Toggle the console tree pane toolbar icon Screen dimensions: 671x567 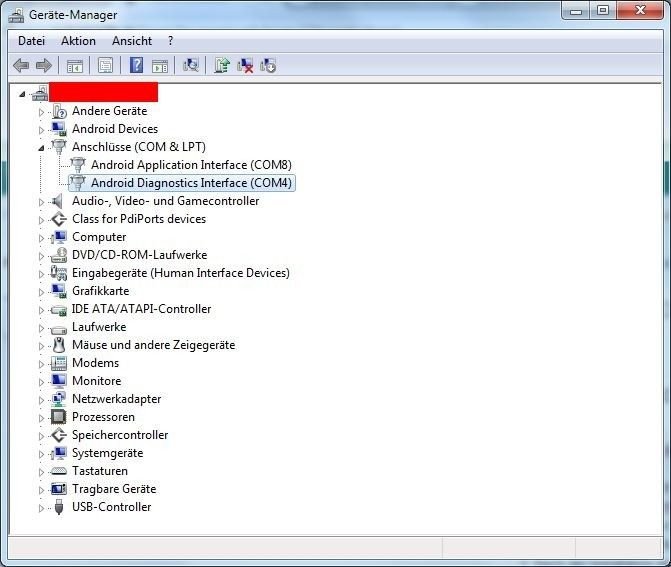pyautogui.click(x=74, y=66)
